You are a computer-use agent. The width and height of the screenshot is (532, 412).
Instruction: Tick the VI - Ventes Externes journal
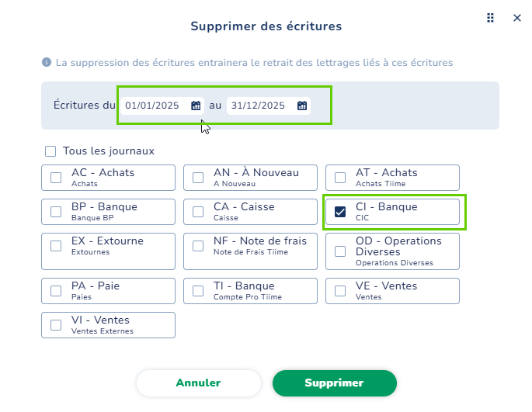[x=56, y=325]
